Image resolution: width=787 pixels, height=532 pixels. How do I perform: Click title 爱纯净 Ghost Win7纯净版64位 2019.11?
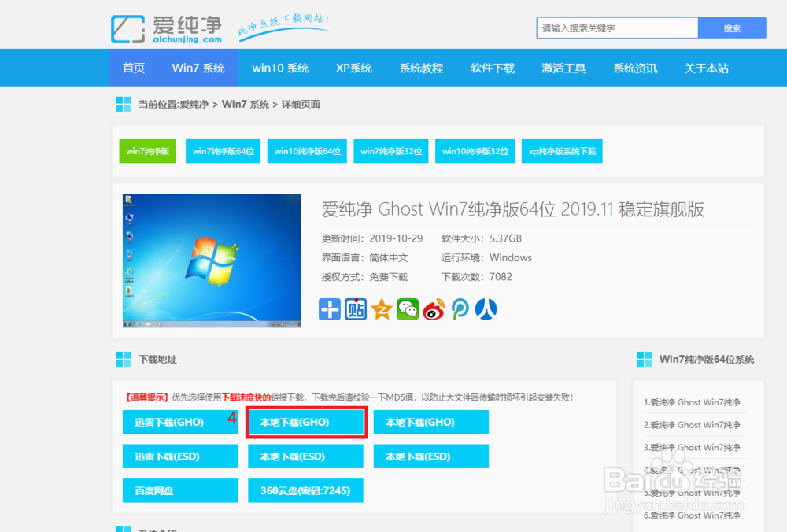512,209
